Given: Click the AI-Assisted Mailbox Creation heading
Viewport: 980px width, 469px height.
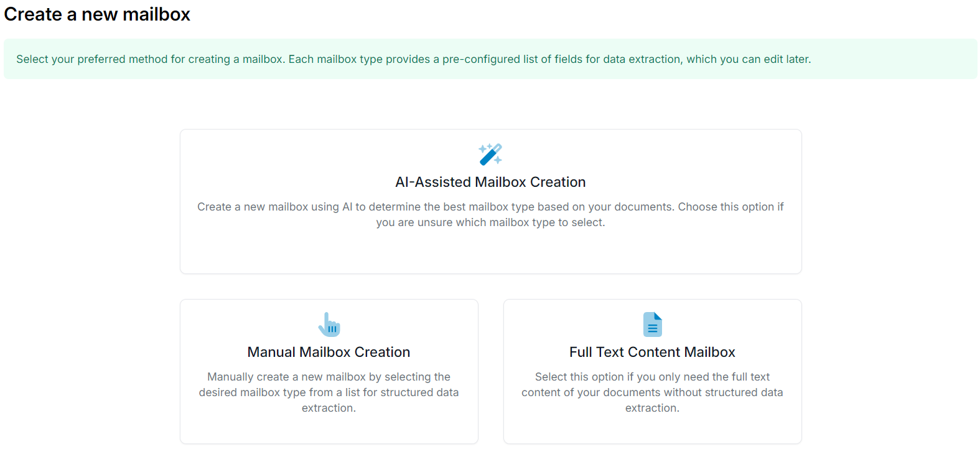Looking at the screenshot, I should [x=491, y=181].
